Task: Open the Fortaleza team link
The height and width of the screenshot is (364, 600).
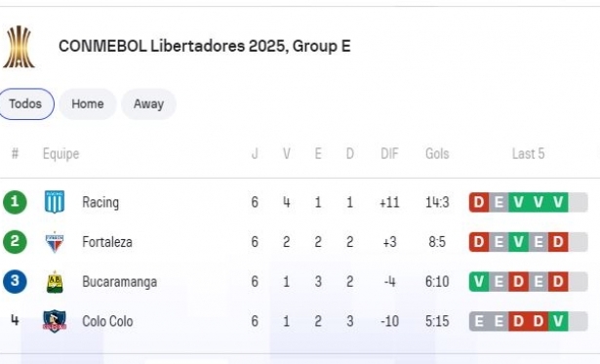Action: click(x=107, y=242)
